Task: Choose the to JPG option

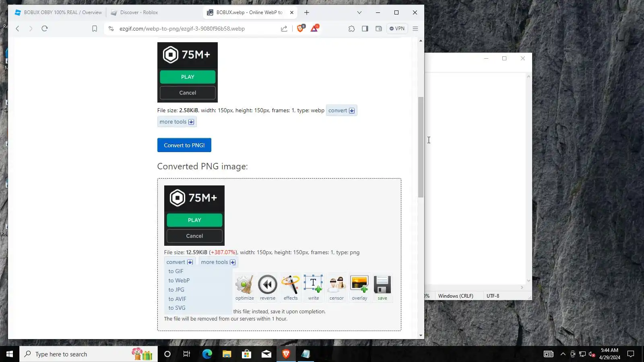Action: click(x=176, y=290)
